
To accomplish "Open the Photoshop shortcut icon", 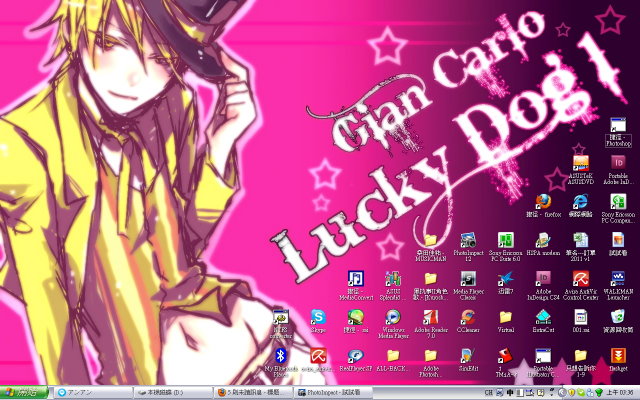I will tap(618, 126).
